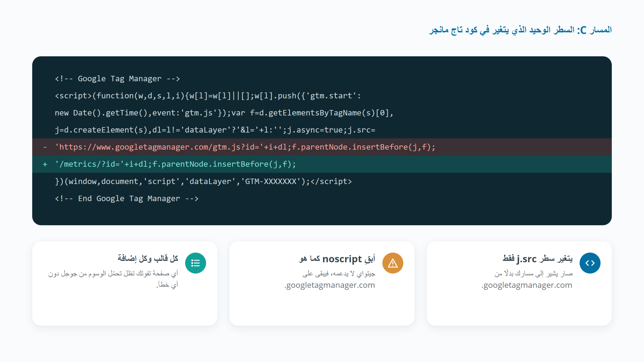
Task: Click the blue code brackets icon
Action: tap(590, 263)
